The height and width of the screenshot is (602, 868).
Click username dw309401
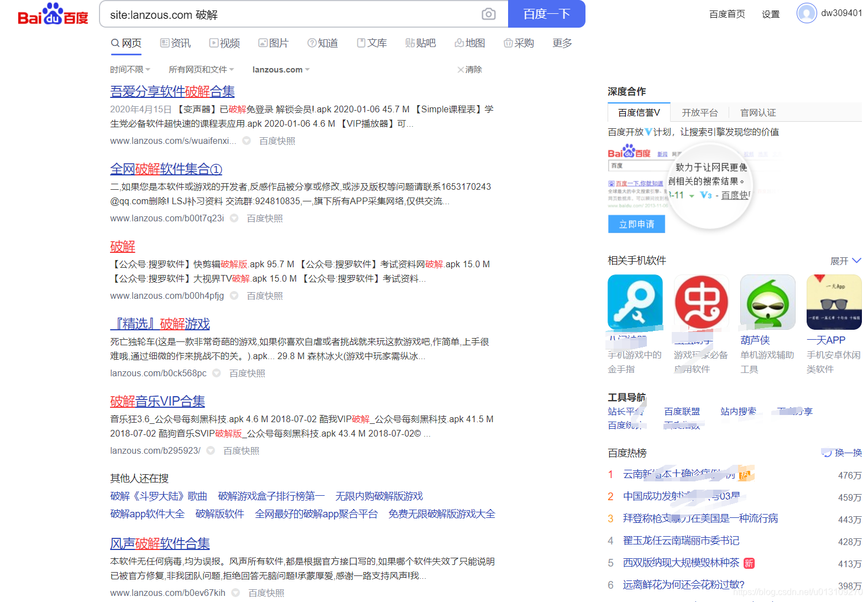point(841,13)
